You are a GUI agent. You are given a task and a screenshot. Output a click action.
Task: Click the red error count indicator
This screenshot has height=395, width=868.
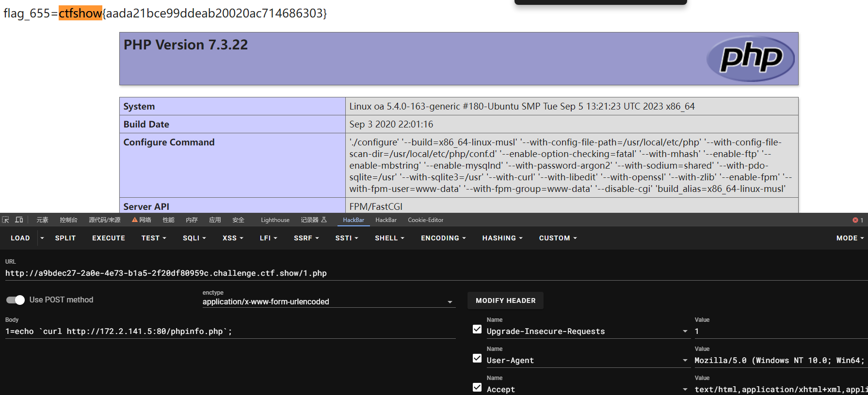tap(858, 220)
